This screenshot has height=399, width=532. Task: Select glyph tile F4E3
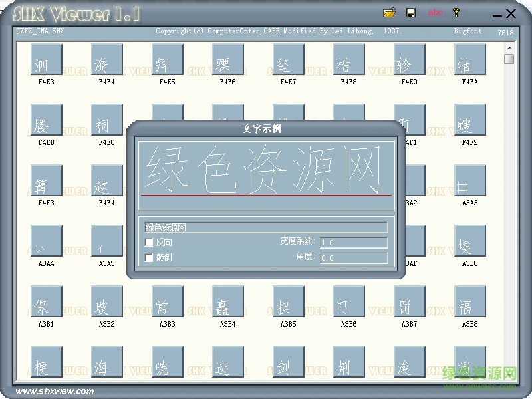(47, 60)
